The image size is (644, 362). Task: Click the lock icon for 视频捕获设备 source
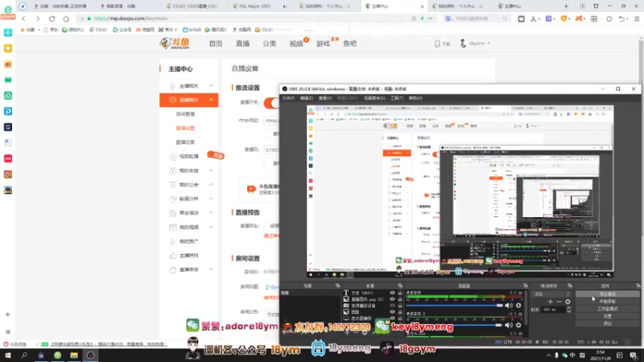coord(400,306)
